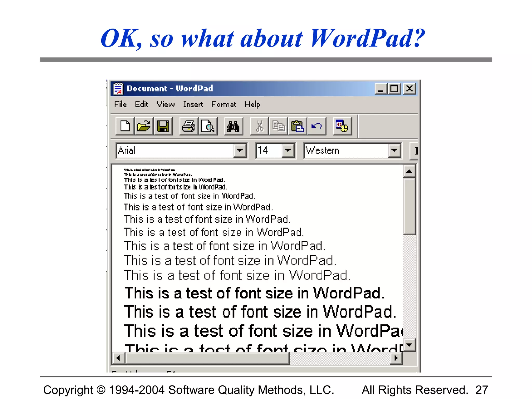
Task: Click the vertical scrollbar up arrow
Action: click(x=409, y=171)
